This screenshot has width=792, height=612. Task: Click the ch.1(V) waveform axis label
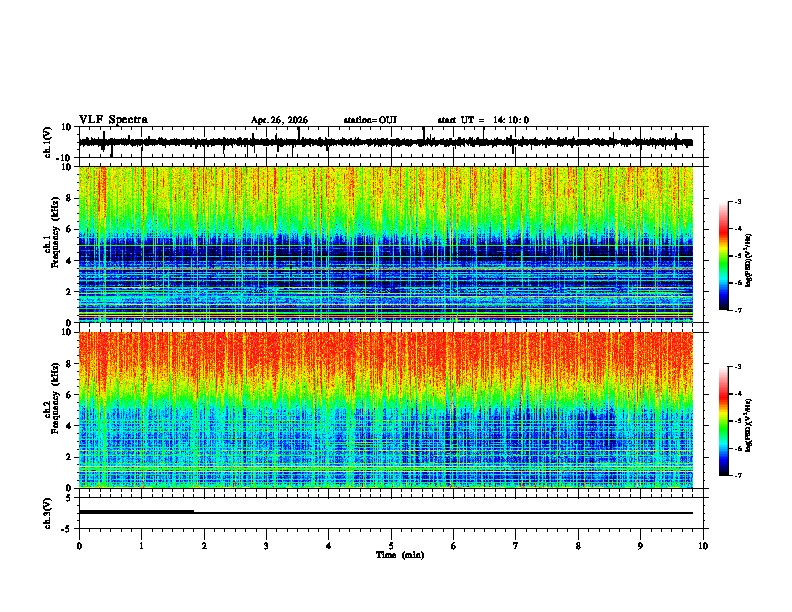[x=48, y=142]
